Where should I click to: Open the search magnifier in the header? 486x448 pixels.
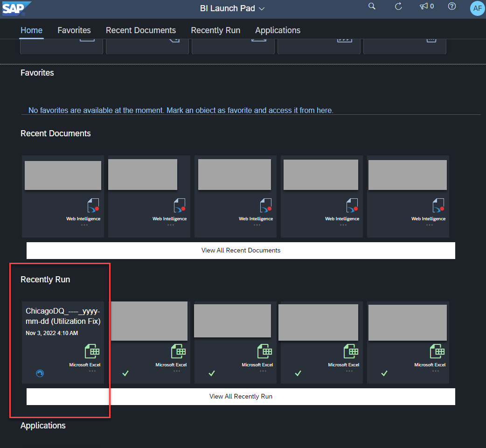pos(372,6)
